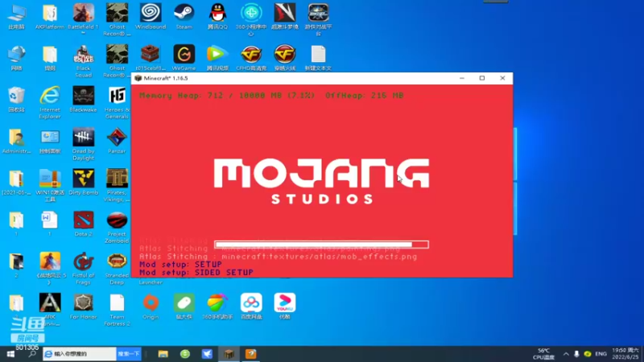The width and height of the screenshot is (644, 362).
Task: Open the Administrator user folder icon
Action: coord(16,141)
